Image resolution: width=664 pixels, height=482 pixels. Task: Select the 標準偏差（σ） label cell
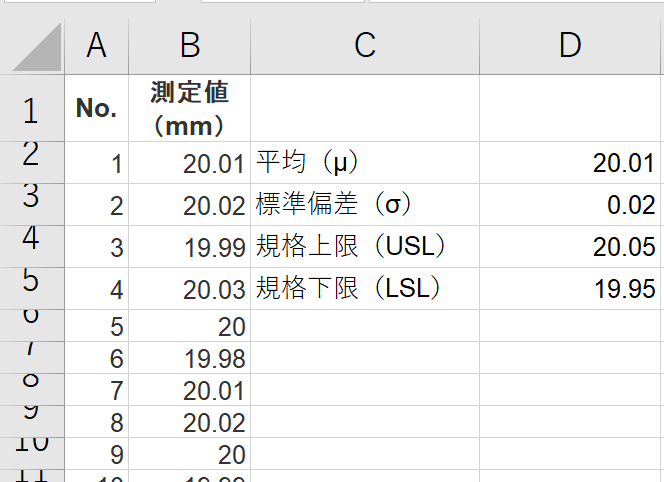point(365,205)
